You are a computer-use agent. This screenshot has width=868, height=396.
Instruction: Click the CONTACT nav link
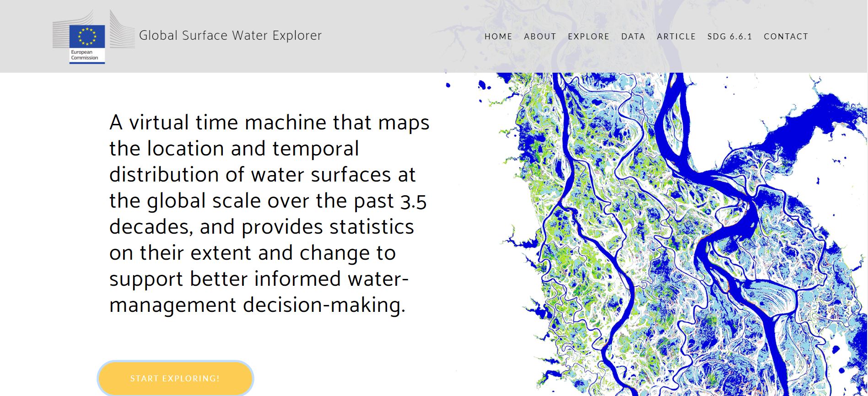(786, 37)
